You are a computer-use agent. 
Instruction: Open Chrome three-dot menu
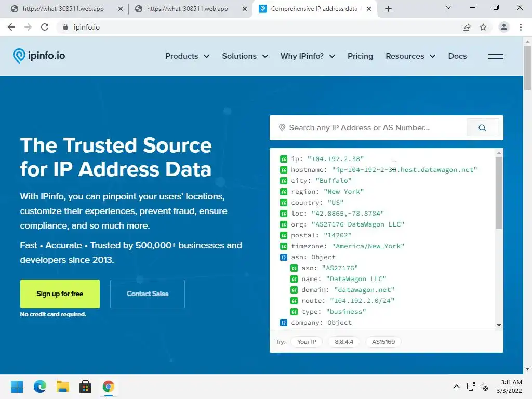coord(521,27)
